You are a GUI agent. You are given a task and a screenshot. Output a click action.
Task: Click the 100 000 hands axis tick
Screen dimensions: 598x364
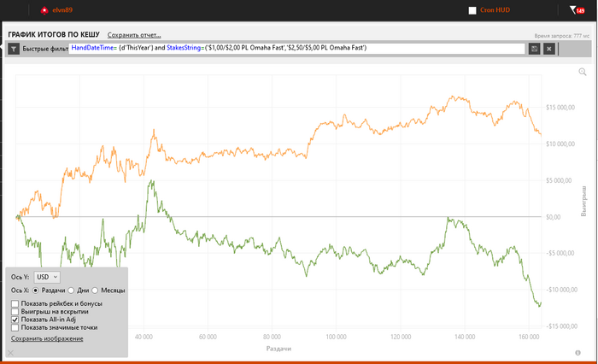click(x=337, y=337)
